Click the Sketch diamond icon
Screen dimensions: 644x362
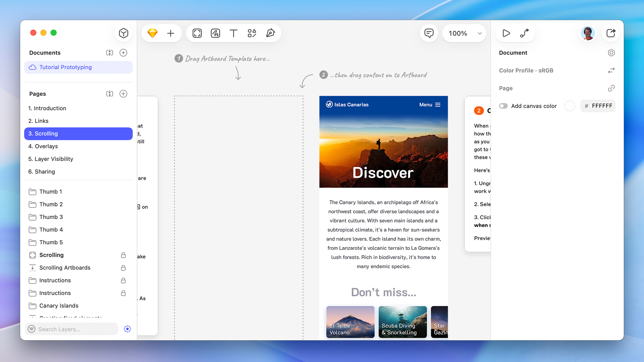coord(153,33)
